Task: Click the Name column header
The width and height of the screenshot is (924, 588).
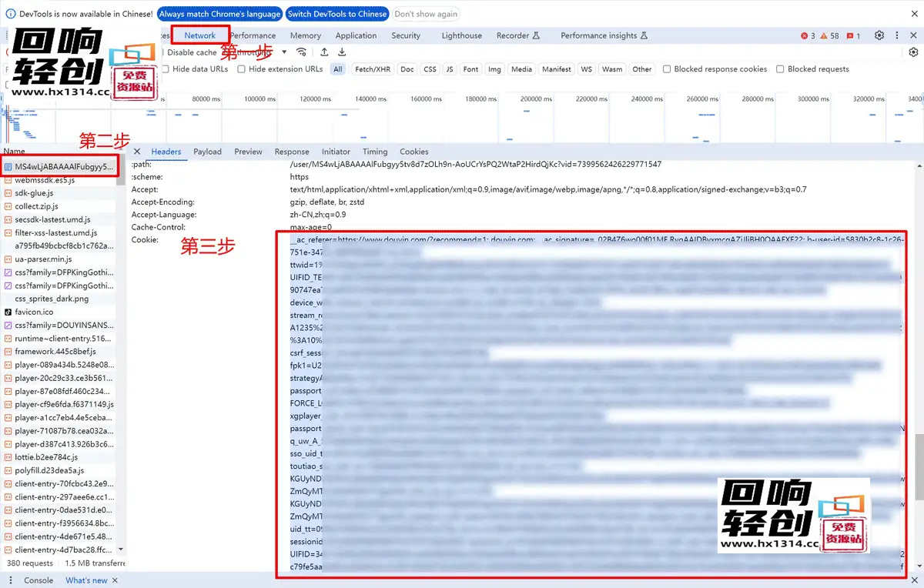Action: [15, 152]
